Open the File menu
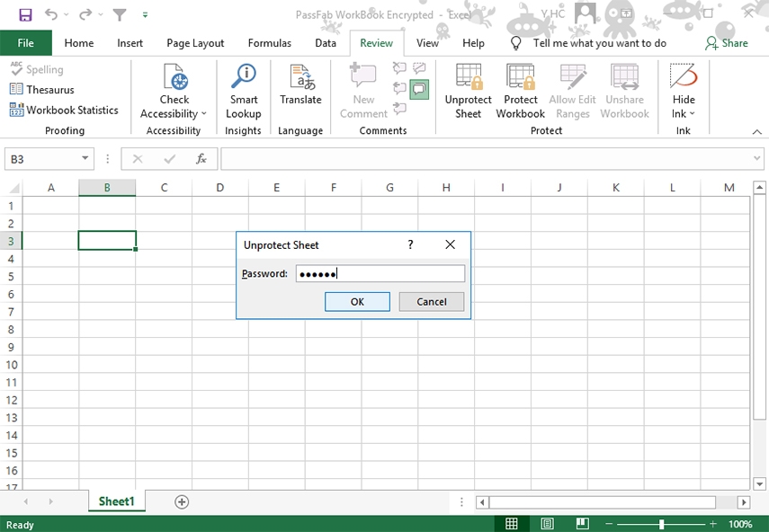 click(x=26, y=43)
